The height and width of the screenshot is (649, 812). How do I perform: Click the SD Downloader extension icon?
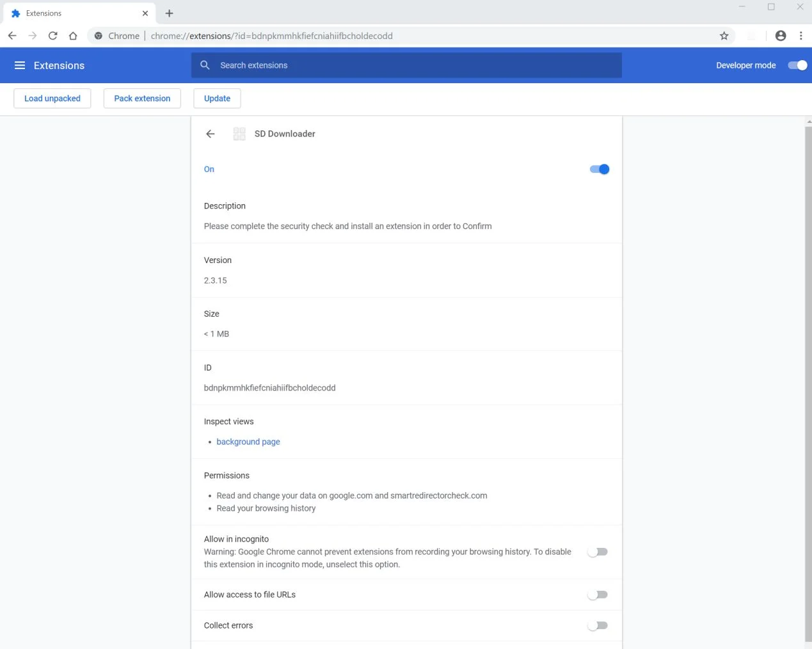click(x=239, y=134)
